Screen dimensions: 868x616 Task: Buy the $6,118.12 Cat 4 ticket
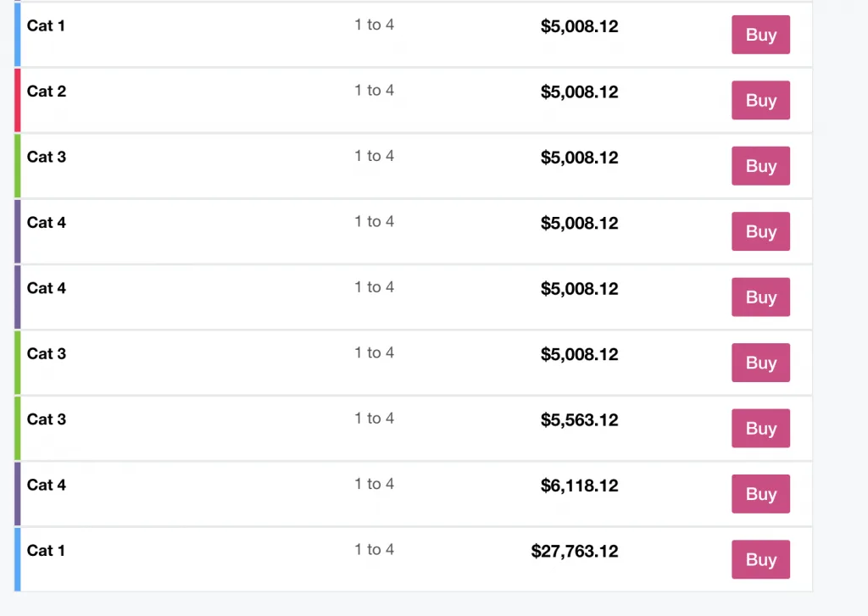click(760, 494)
